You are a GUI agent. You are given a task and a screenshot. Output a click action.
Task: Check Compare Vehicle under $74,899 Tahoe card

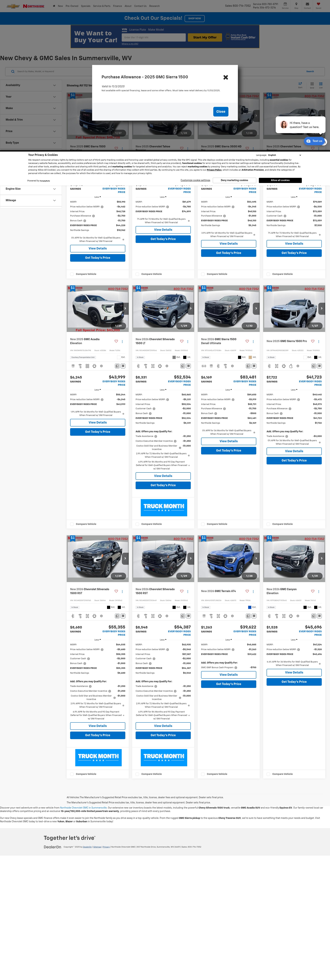137,274
